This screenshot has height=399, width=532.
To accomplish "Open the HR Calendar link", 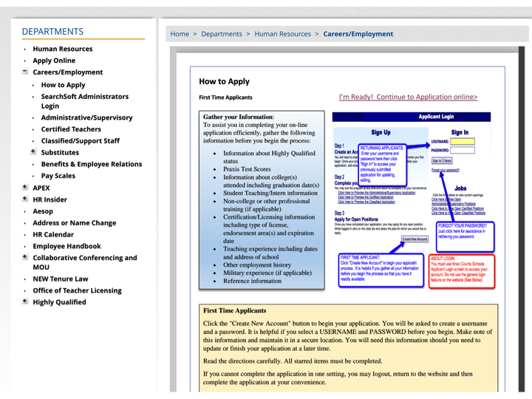I will (x=53, y=234).
